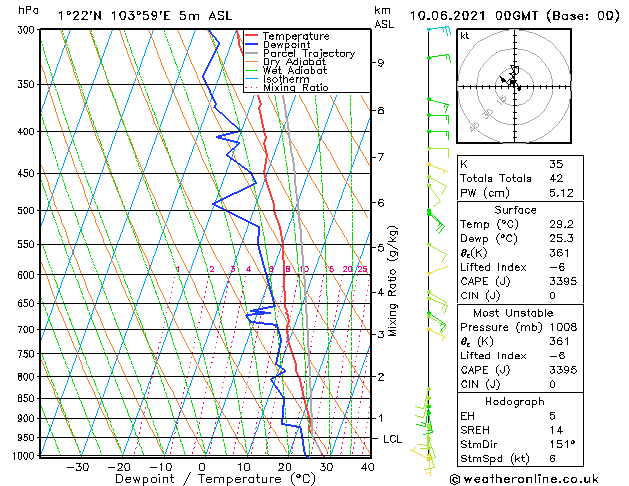Click the 800 hPa pressure label
The width and height of the screenshot is (629, 486).
pos(28,377)
